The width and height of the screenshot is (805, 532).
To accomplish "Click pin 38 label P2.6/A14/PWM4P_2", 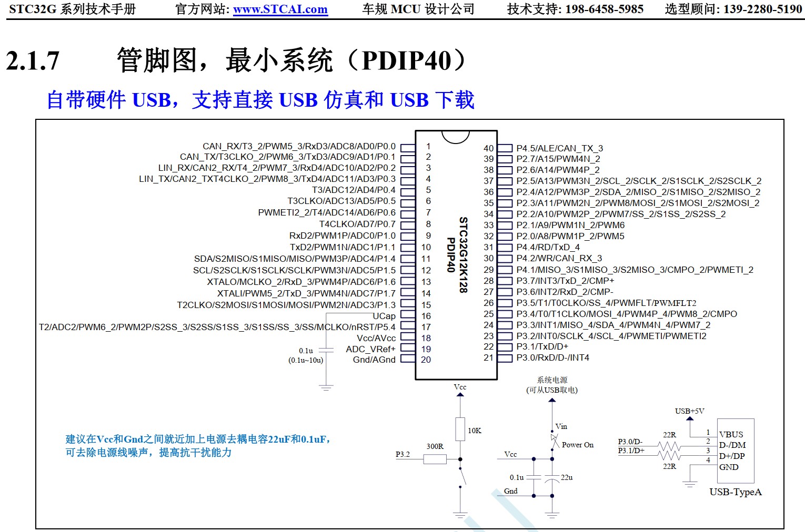I will click(558, 170).
